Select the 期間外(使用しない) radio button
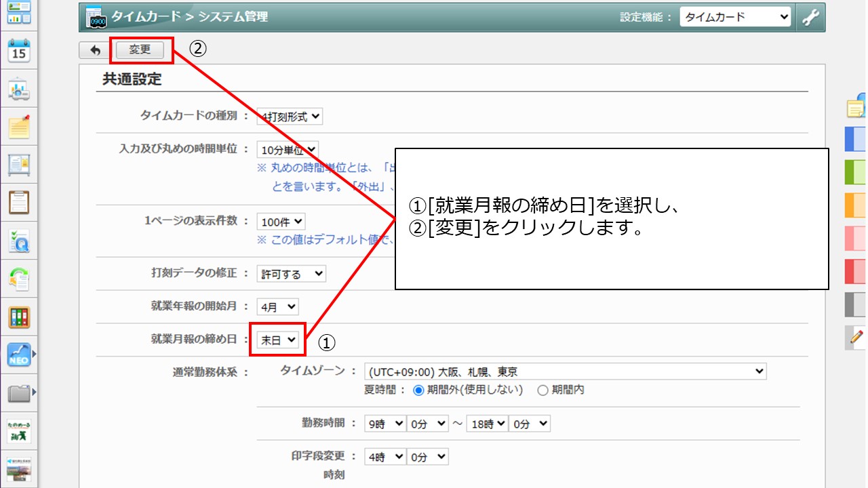The image size is (868, 488). (418, 390)
